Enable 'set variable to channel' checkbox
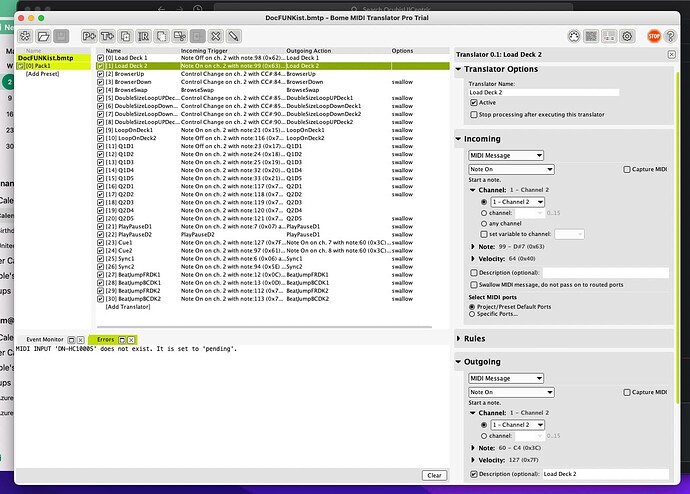Screen dimensions: 690x494 pos(484,234)
